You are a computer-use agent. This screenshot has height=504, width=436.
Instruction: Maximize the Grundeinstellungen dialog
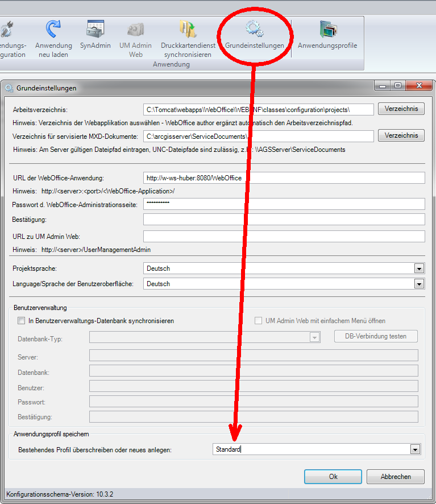[x=398, y=86]
